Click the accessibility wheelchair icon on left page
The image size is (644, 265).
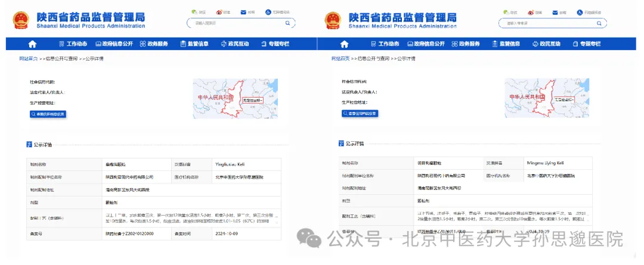[268, 12]
